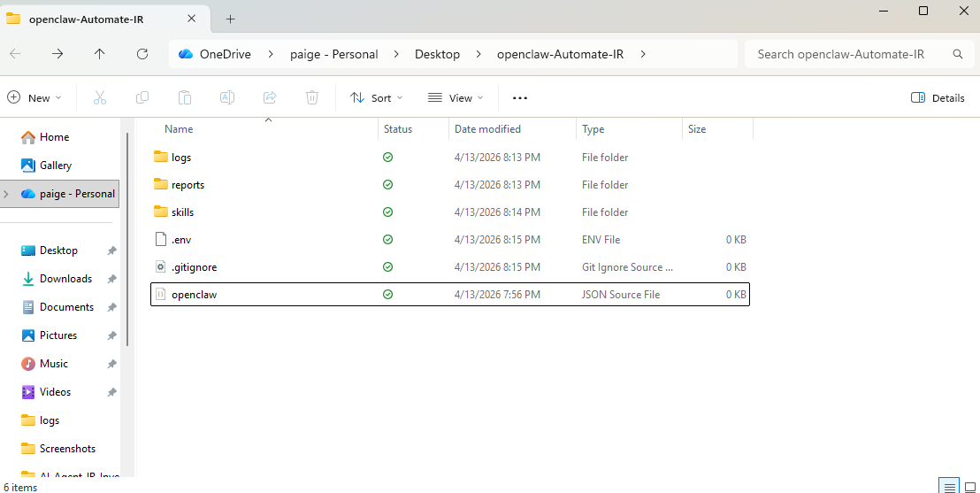Click the OneDrive cloud icon in address bar
The image size is (980, 493).
[x=186, y=54]
